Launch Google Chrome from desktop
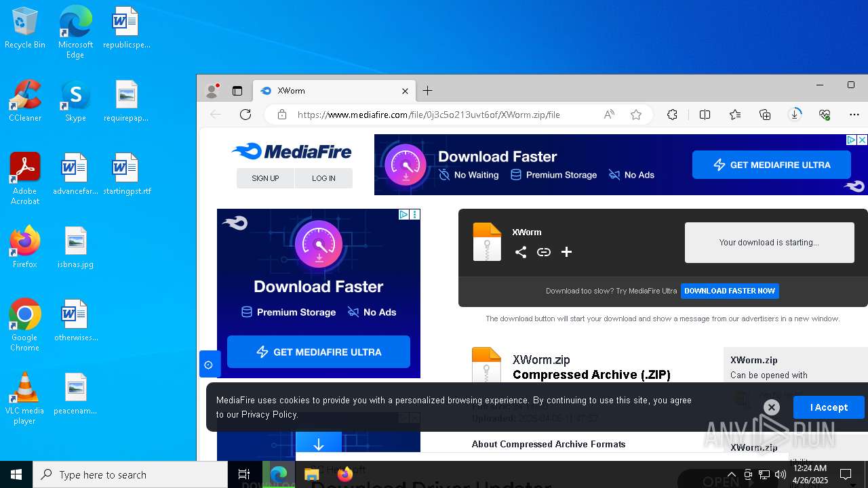This screenshot has width=868, height=488. pyautogui.click(x=25, y=325)
